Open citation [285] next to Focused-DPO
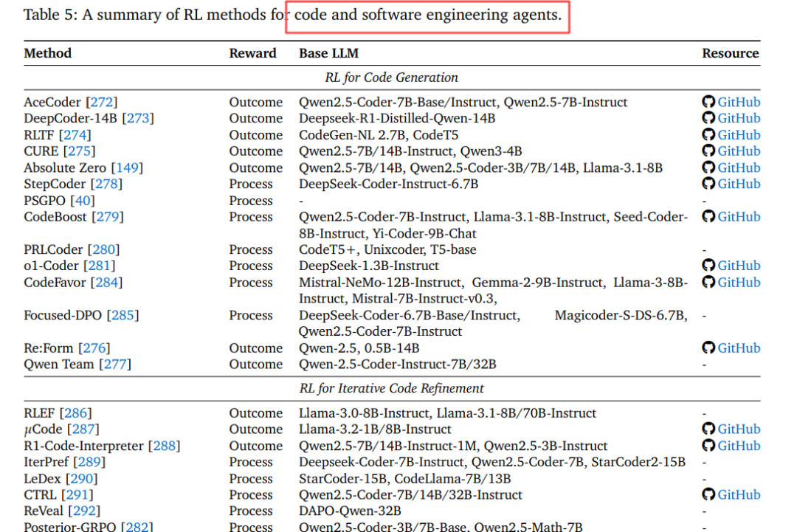The width and height of the screenshot is (797, 532). (x=123, y=316)
